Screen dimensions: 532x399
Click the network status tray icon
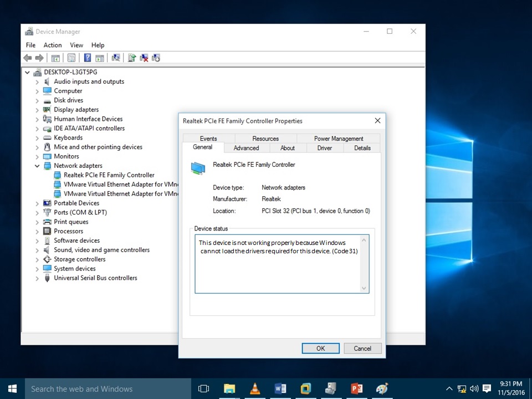462,388
